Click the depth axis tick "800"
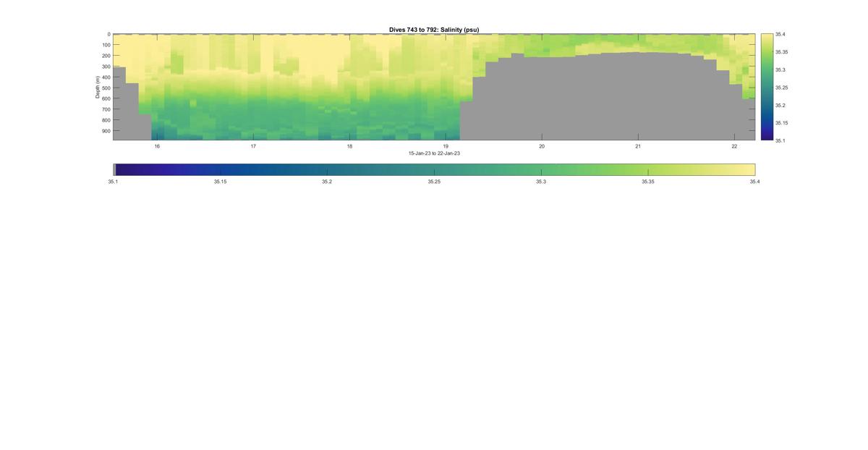 pos(106,120)
